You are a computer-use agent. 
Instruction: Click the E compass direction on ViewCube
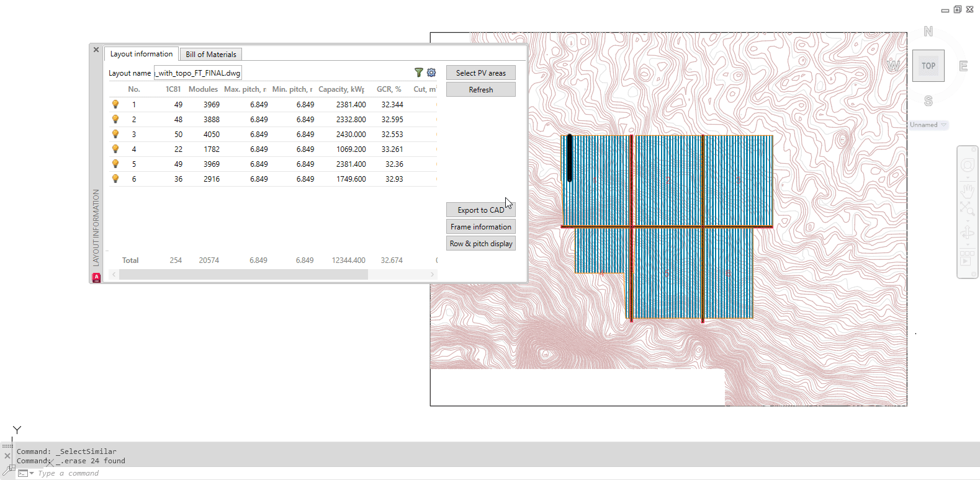tap(963, 66)
